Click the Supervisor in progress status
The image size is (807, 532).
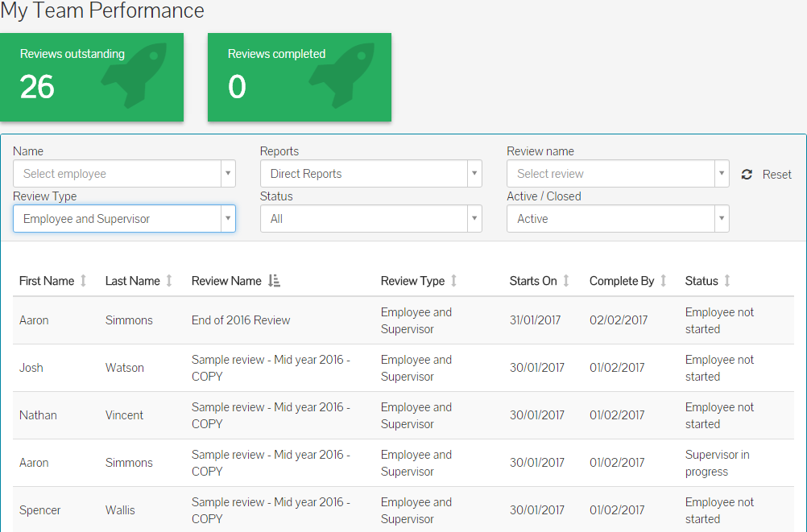718,463
